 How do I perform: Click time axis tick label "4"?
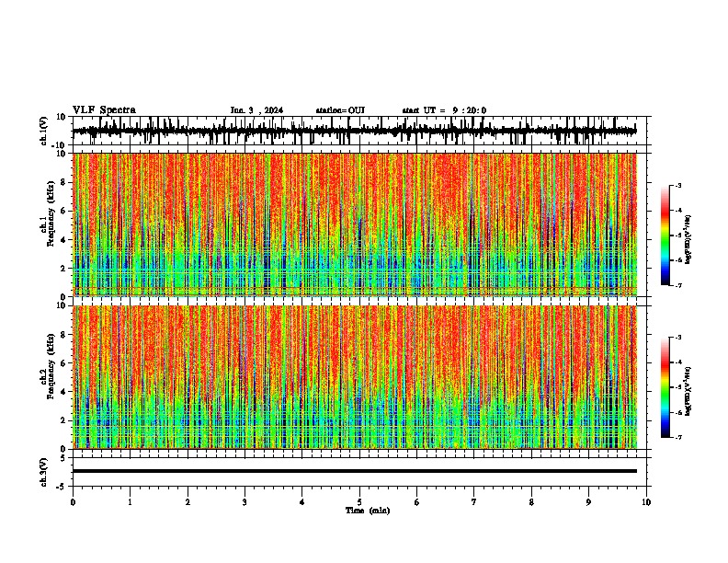[x=302, y=502]
